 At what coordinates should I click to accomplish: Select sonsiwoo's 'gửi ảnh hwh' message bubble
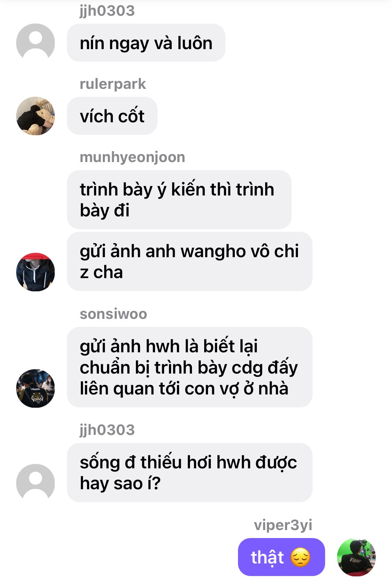click(190, 367)
